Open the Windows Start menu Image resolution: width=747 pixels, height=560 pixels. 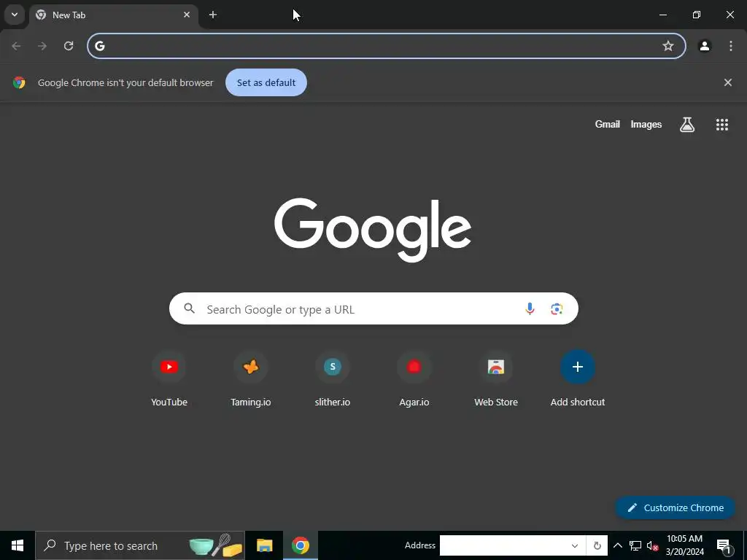pos(18,545)
